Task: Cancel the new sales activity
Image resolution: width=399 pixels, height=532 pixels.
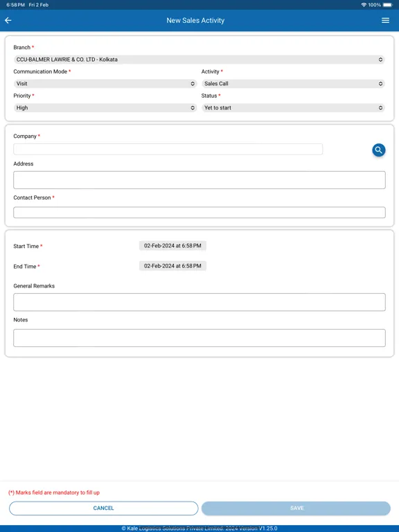Action: (x=103, y=508)
